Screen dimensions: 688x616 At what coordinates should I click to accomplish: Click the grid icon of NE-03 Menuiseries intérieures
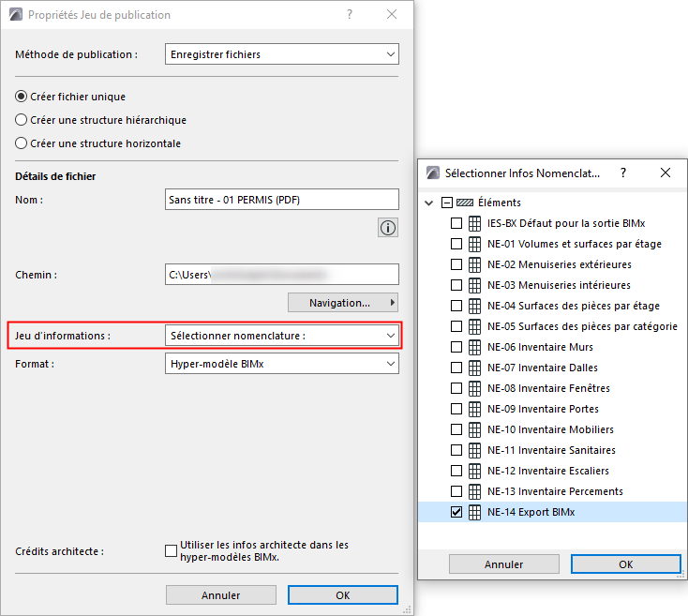pos(474,285)
